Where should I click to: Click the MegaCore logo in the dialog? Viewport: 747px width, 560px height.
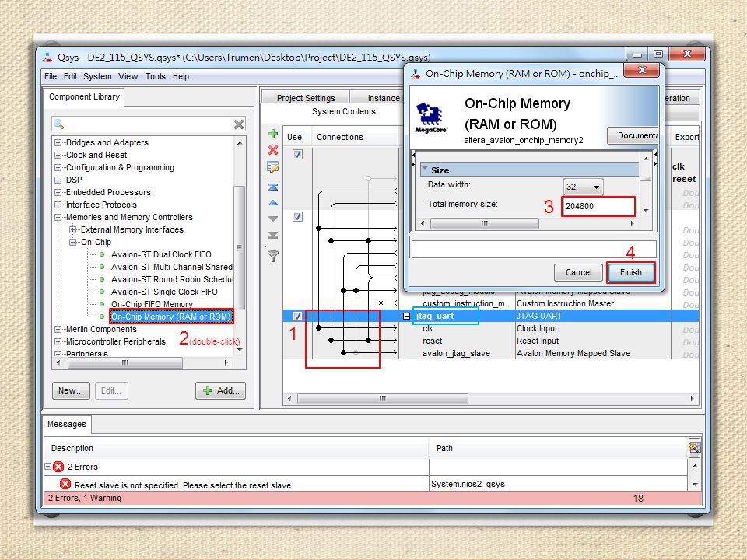(x=430, y=117)
